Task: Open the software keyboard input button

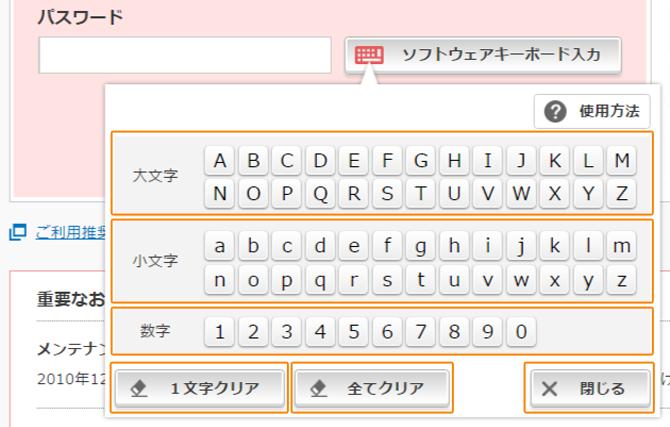Action: click(x=483, y=55)
